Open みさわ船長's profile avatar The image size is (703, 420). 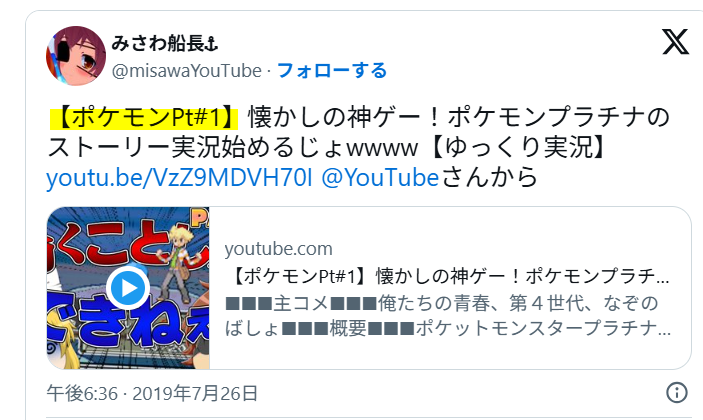click(x=76, y=56)
